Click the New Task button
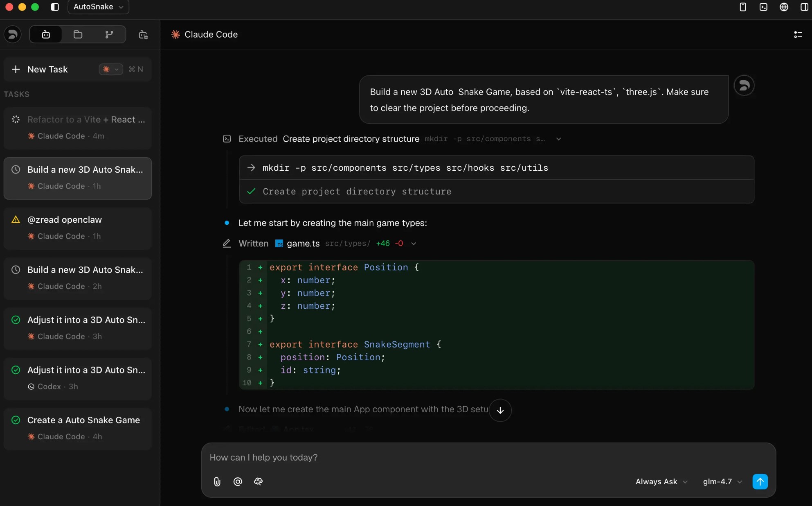 47,69
